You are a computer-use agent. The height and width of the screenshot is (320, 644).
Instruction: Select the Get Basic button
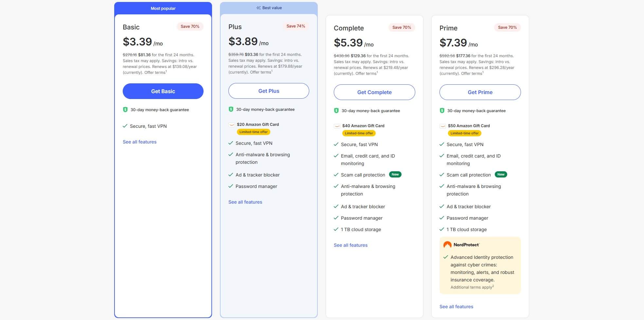[163, 91]
